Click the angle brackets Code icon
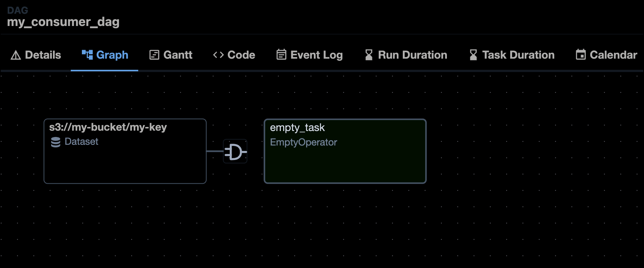This screenshot has width=644, height=268. [218, 55]
